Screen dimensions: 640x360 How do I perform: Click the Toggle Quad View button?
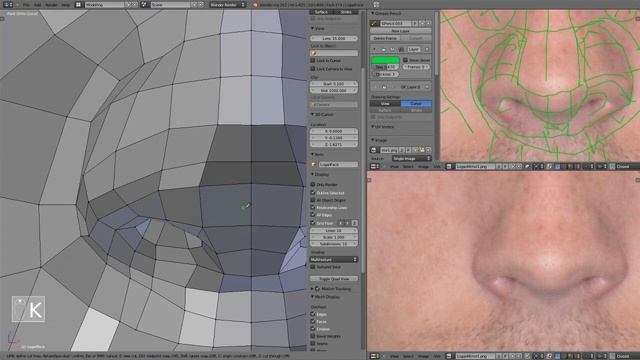(334, 279)
